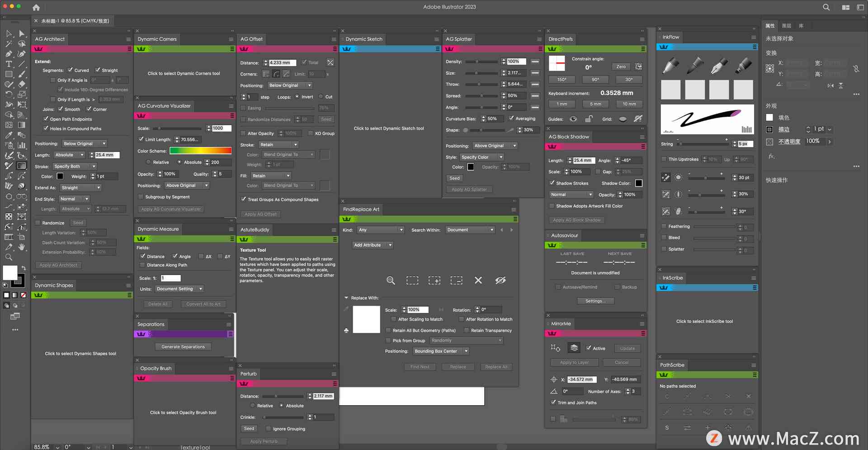868x450 pixels.
Task: Open Stroke Specify Both dropdown
Action: click(x=75, y=166)
